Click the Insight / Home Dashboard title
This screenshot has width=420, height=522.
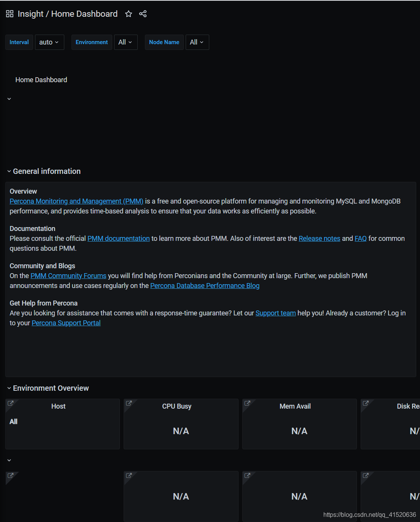(68, 14)
